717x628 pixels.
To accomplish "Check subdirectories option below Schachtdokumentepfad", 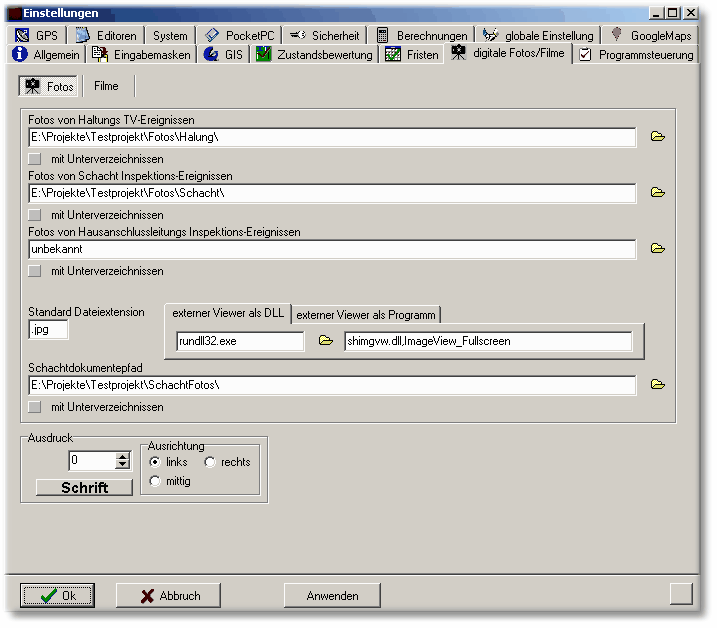I will pos(35,407).
